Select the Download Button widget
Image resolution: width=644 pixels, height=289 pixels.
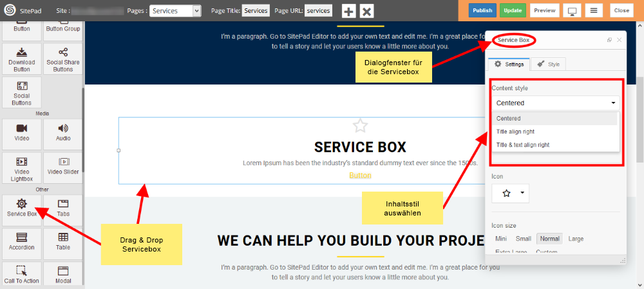[22, 59]
